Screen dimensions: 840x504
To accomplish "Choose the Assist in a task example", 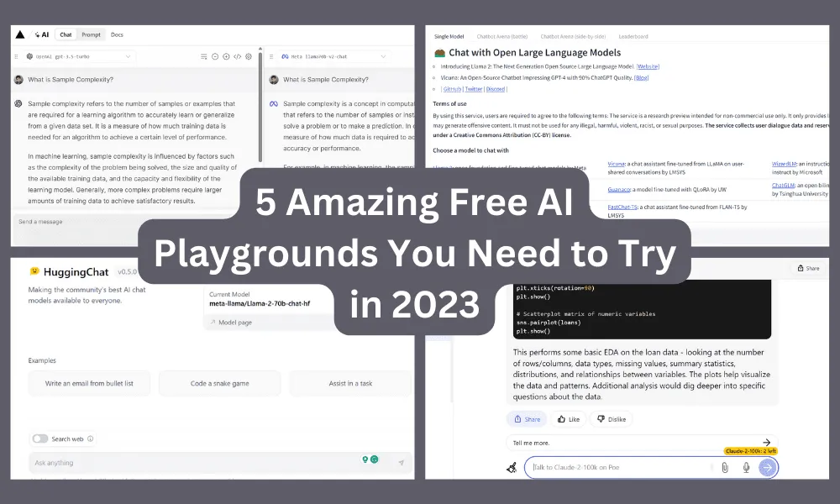I will click(350, 384).
